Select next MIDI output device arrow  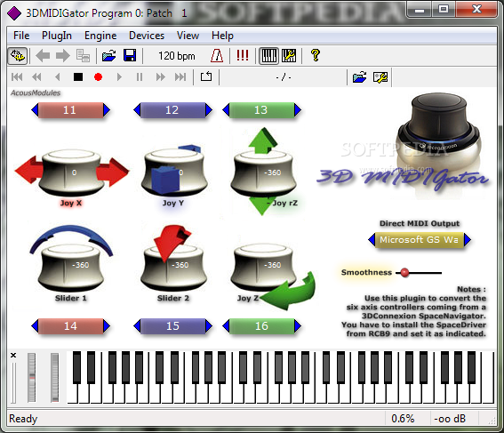tap(468, 240)
